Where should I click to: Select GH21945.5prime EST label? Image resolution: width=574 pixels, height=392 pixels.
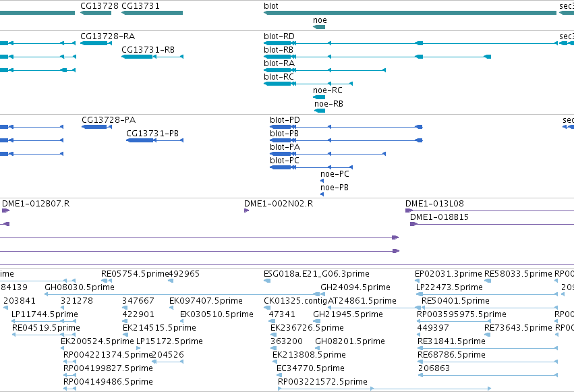tap(348, 315)
